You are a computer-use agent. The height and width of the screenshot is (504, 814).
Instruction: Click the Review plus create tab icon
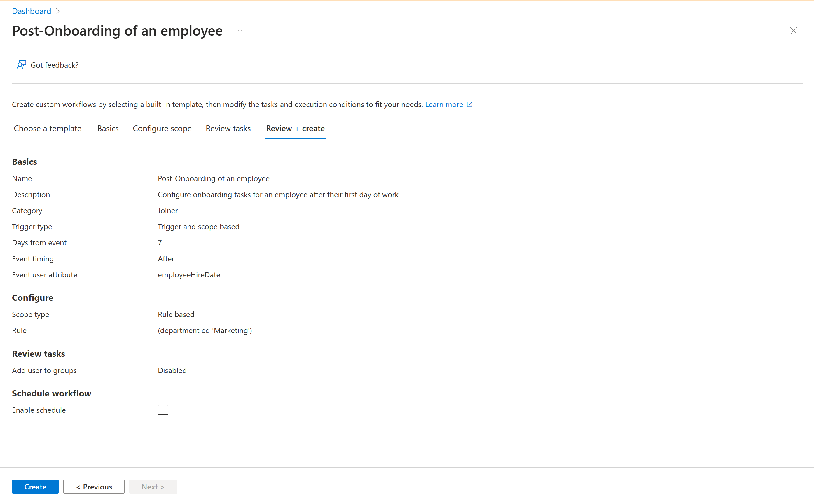295,128
